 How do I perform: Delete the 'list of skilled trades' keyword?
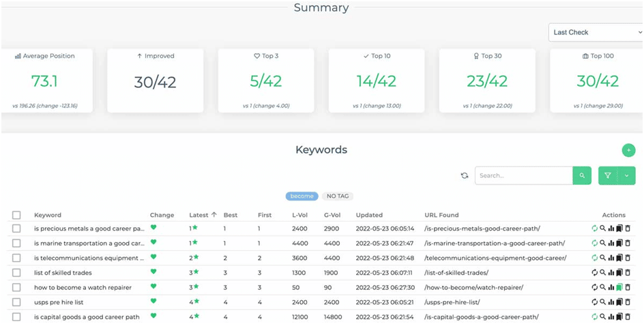pos(628,273)
